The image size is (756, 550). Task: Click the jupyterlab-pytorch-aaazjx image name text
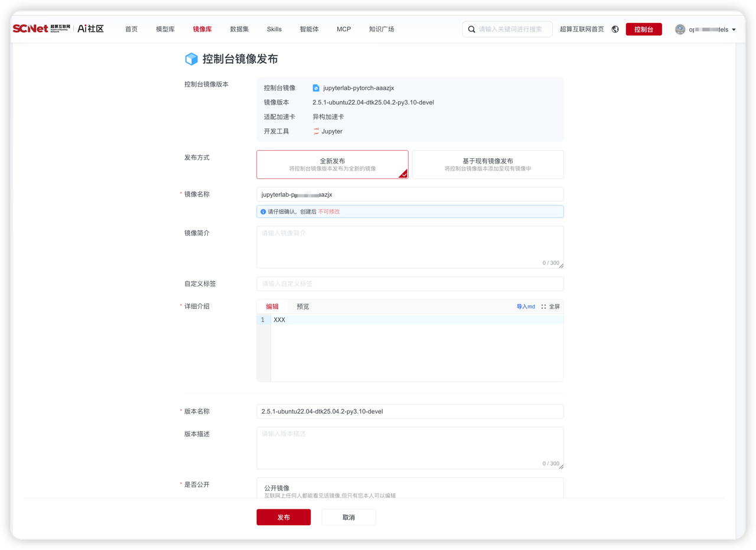coord(359,88)
